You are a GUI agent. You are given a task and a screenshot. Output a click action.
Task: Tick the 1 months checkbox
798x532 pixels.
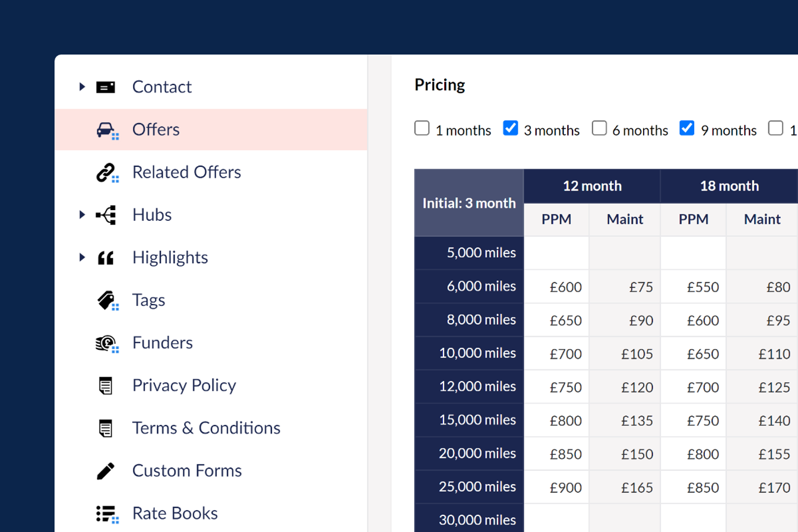point(422,128)
